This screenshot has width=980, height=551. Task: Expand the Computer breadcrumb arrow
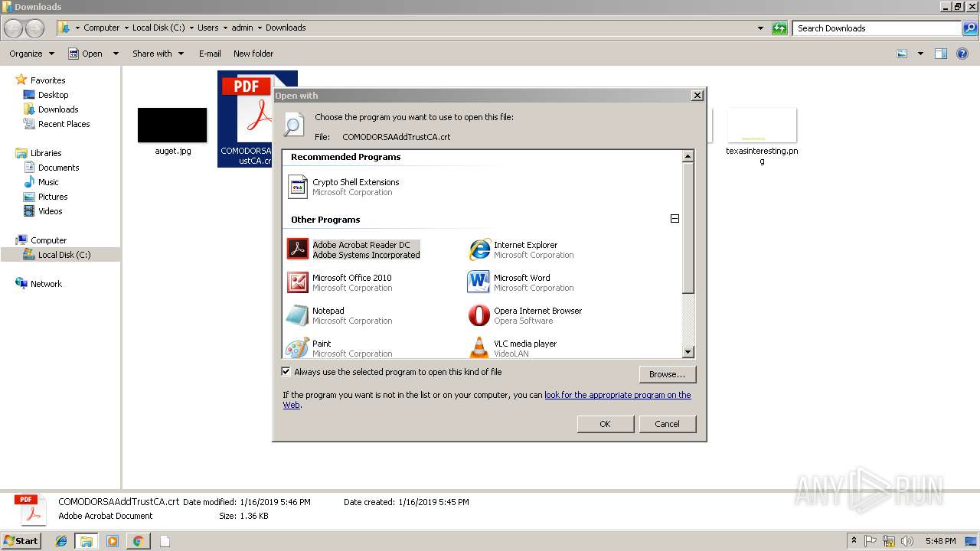click(126, 28)
